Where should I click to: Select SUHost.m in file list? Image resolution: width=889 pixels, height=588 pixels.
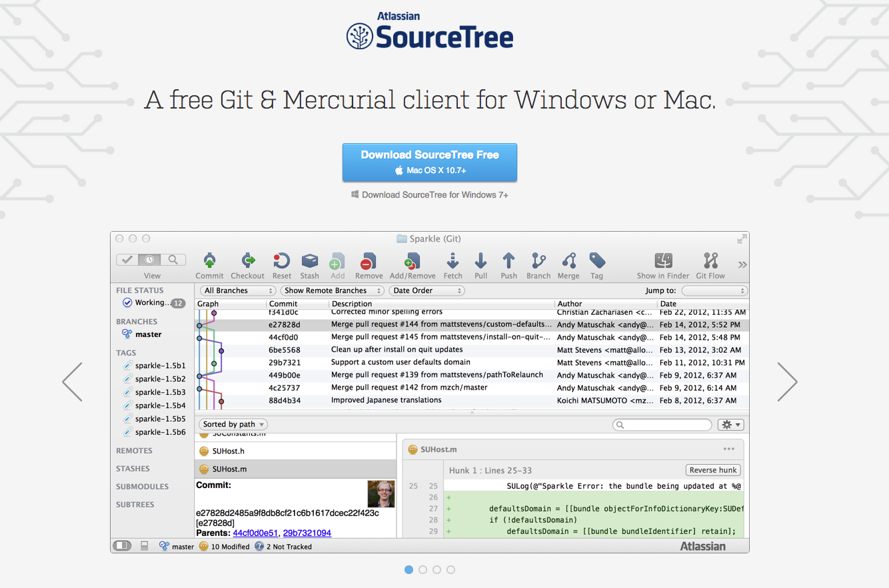point(296,469)
